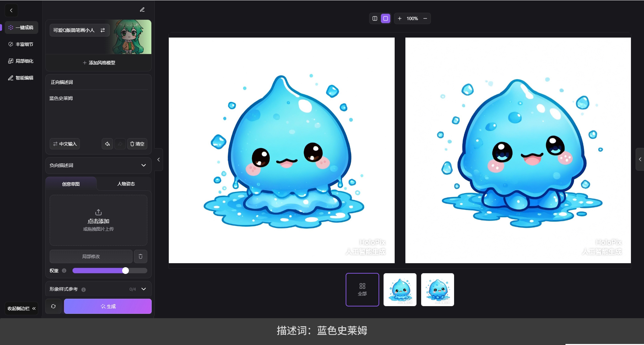Viewport: 644px width, 345px height.
Task: Open the second slime result thumbnail
Action: (x=438, y=290)
